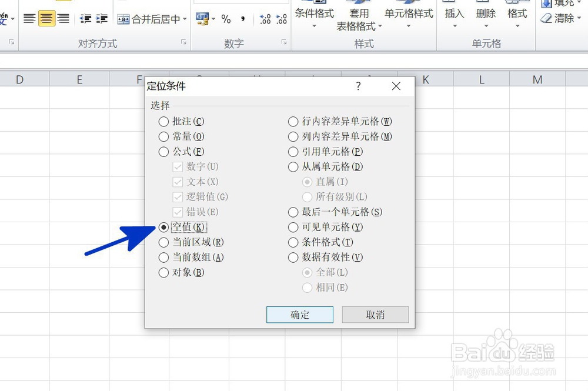The image size is (588, 391).
Task: Click the 取消 button
Action: [375, 315]
